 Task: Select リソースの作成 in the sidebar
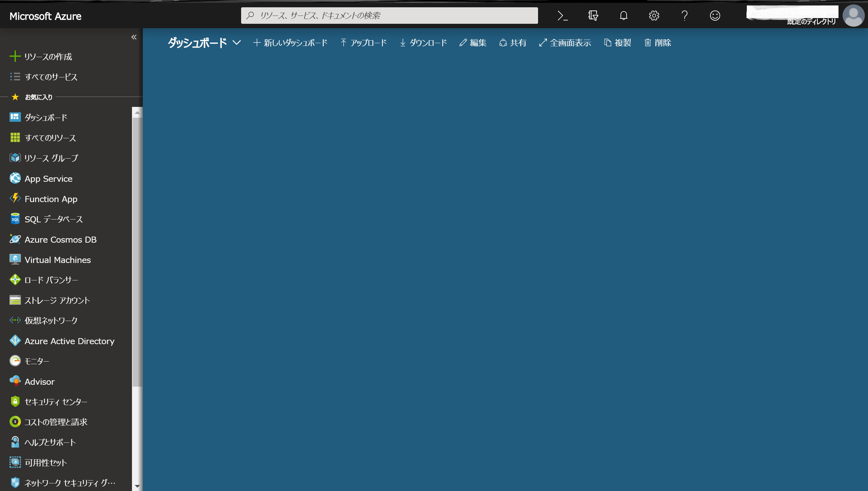[48, 57]
